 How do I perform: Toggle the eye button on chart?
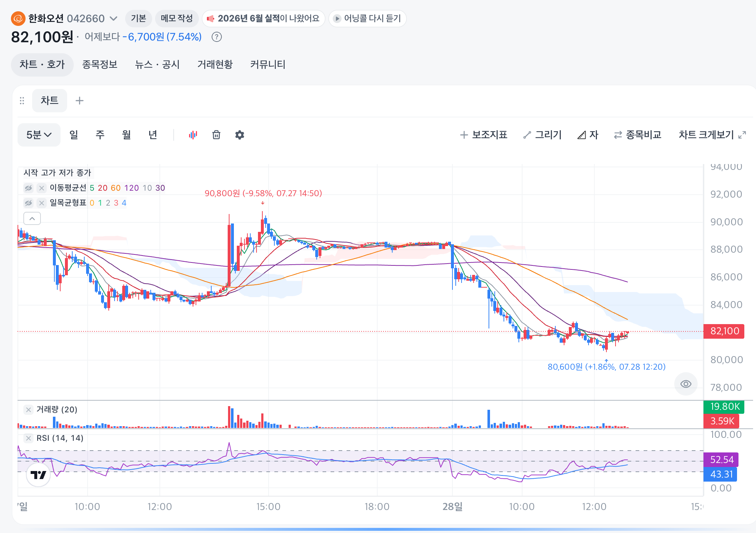[x=686, y=384]
